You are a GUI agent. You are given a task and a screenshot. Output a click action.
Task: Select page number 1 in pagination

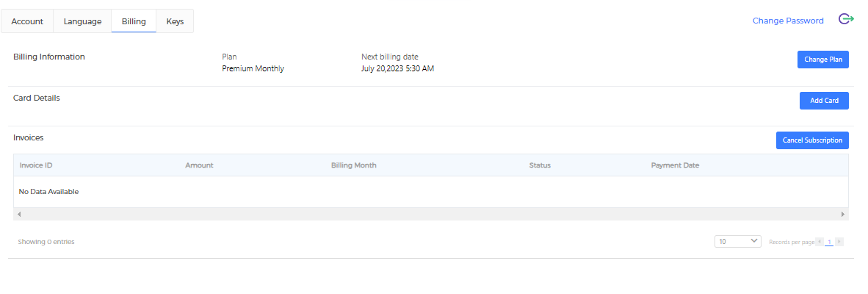829,242
